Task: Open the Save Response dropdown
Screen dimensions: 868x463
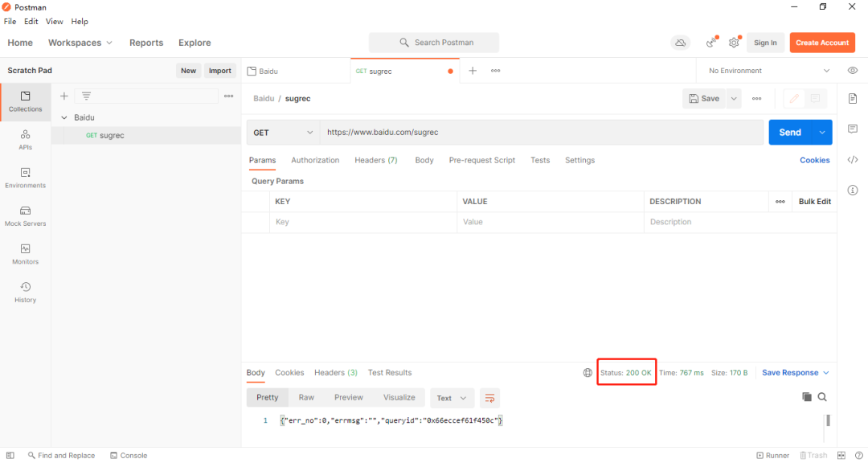Action: [796, 373]
